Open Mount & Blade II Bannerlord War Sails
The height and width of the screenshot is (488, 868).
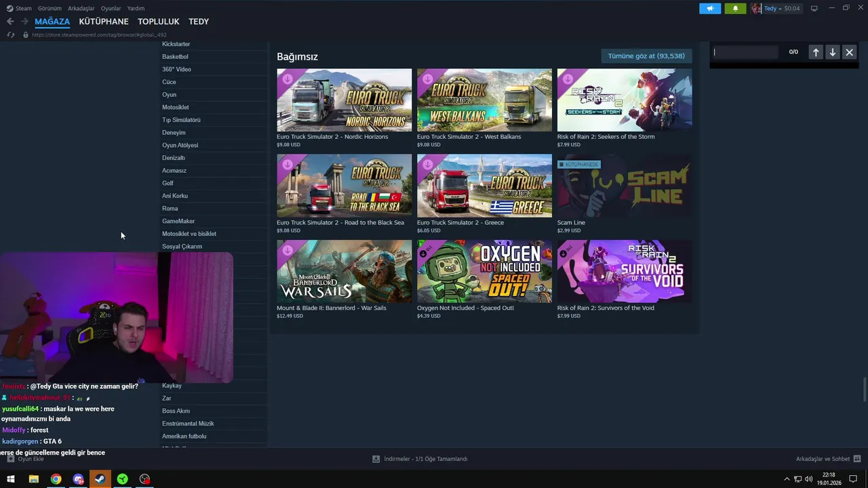coord(332,308)
